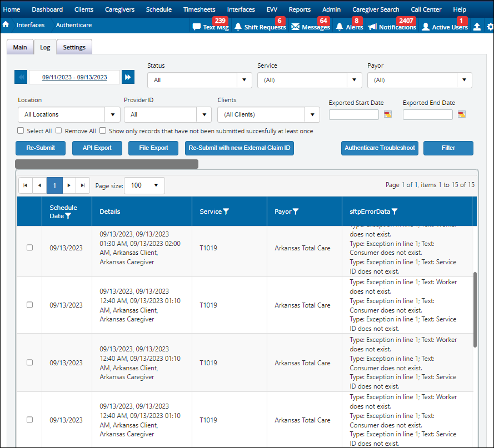Filter the Payor column

coord(296,212)
